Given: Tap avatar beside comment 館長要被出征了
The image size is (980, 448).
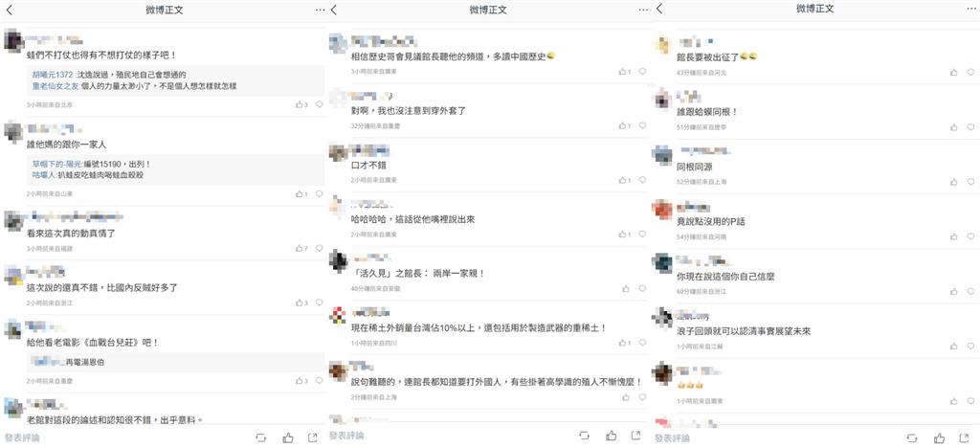Looking at the screenshot, I should [x=662, y=45].
